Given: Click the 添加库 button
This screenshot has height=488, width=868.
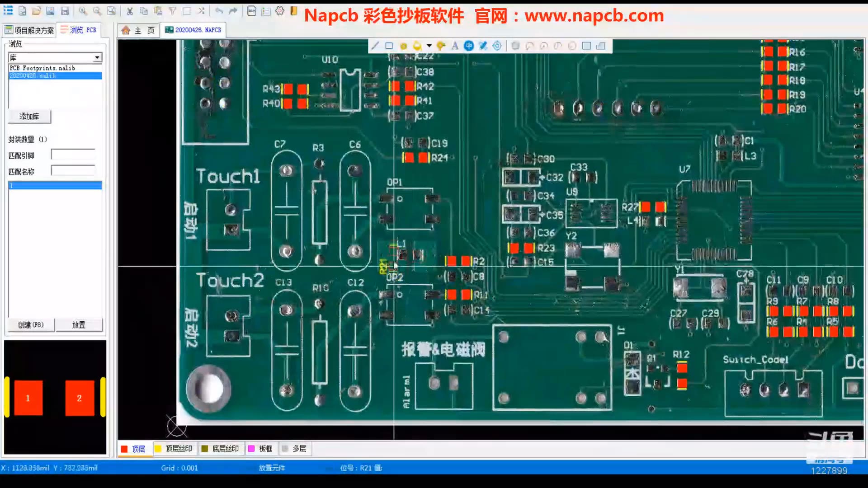Looking at the screenshot, I should 29,116.
